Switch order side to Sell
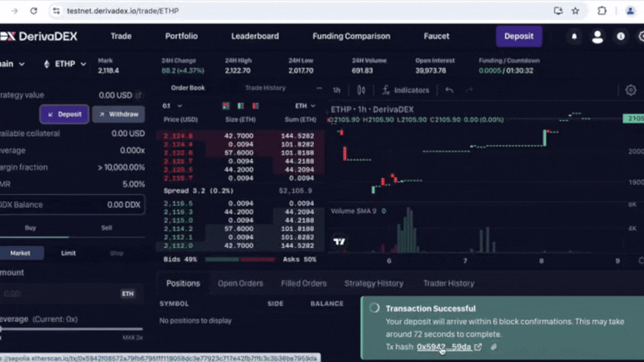 (x=106, y=228)
